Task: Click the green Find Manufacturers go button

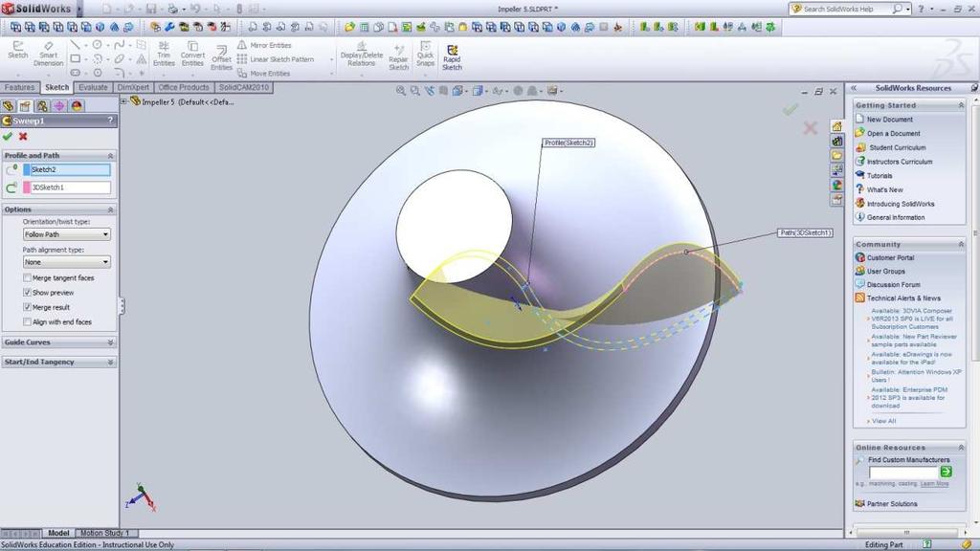Action: point(946,472)
